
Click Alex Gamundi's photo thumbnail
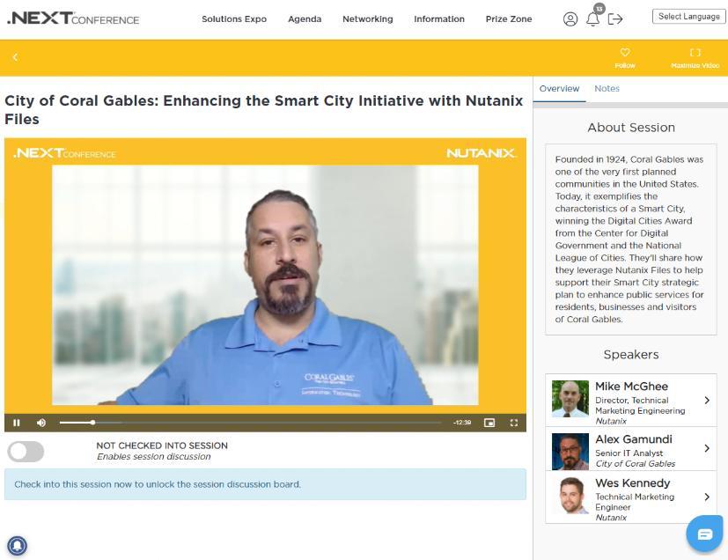click(570, 452)
